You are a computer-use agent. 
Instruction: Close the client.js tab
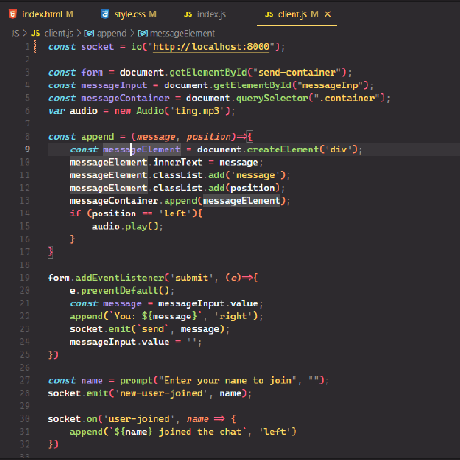click(x=328, y=14)
